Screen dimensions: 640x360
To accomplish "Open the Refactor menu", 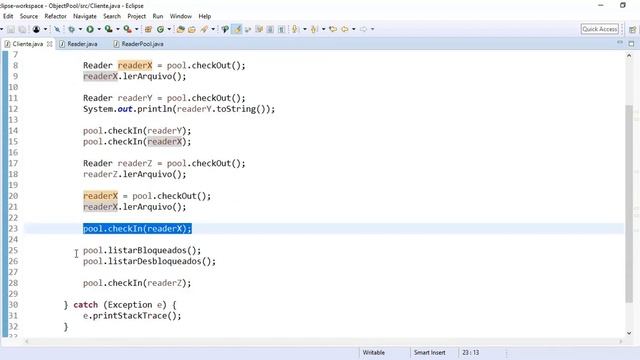I will (x=56, y=16).
